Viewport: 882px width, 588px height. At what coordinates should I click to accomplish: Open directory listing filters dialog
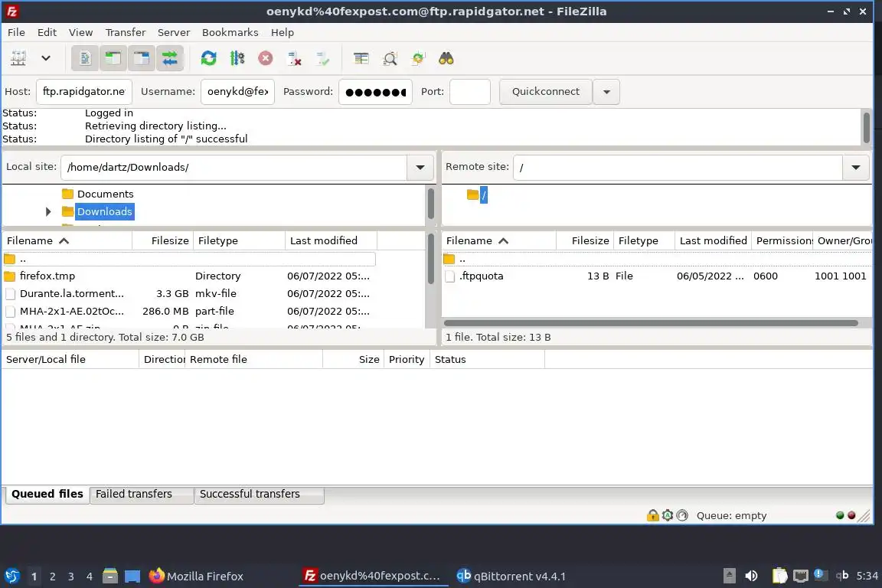[x=361, y=58]
